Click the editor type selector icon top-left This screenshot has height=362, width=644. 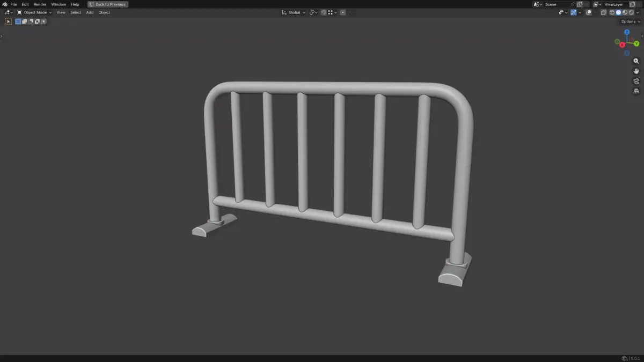[x=7, y=12]
